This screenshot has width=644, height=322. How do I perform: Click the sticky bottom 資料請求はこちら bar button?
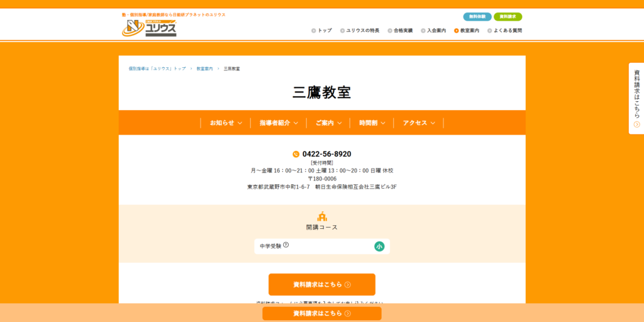pyautogui.click(x=322, y=313)
